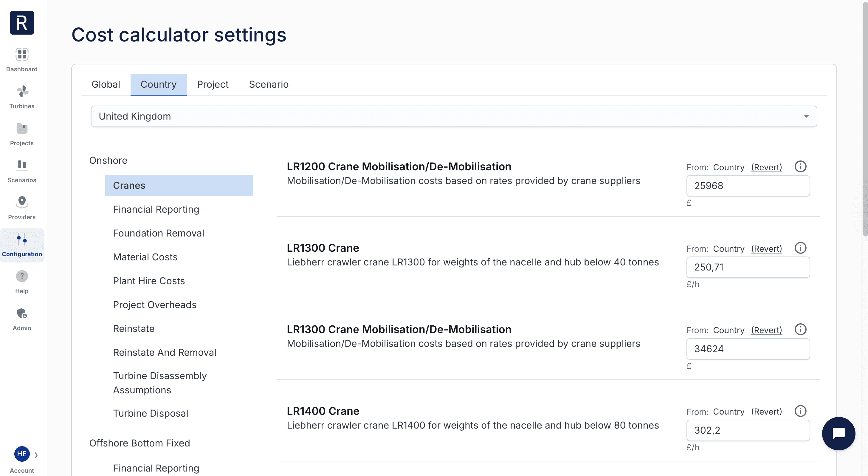Viewport: 868px width, 476px height.
Task: Show info for LR1300 Crane
Action: 800,248
